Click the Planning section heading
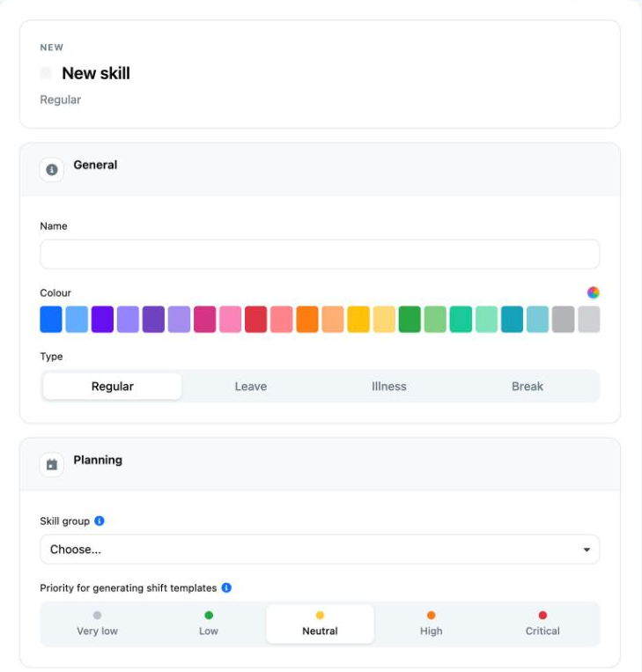This screenshot has height=672, width=642. pos(98,460)
